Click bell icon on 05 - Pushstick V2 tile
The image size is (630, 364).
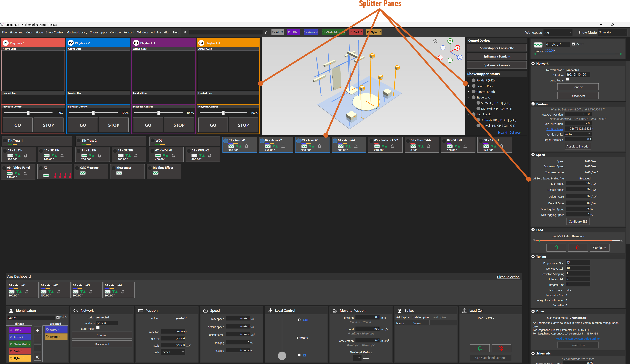(x=392, y=146)
